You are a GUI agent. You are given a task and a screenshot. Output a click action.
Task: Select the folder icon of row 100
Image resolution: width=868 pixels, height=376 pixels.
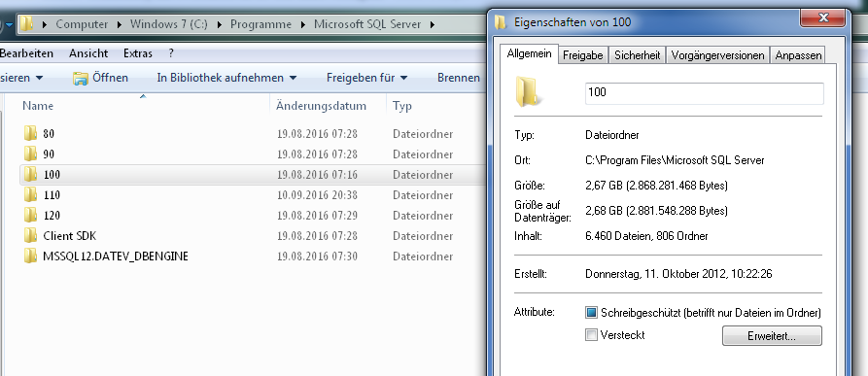[30, 174]
